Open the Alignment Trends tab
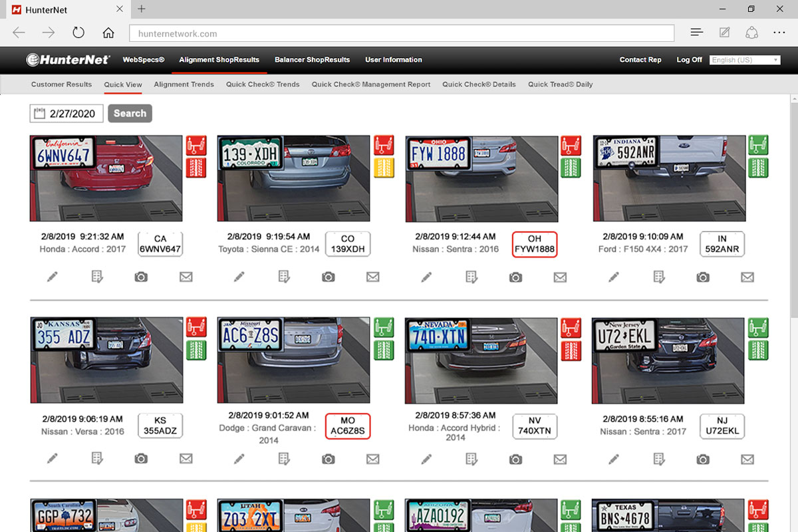Image resolution: width=798 pixels, height=532 pixels. click(x=184, y=84)
